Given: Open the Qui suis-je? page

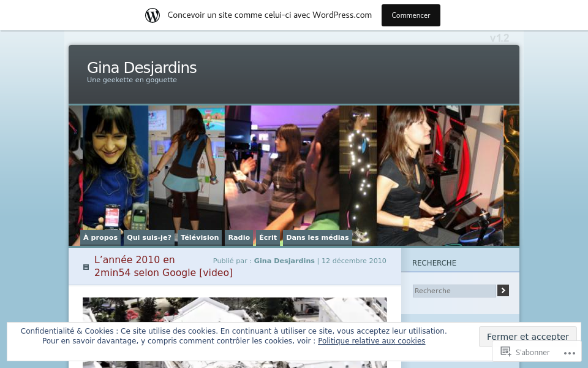Looking at the screenshot, I should tap(149, 237).
